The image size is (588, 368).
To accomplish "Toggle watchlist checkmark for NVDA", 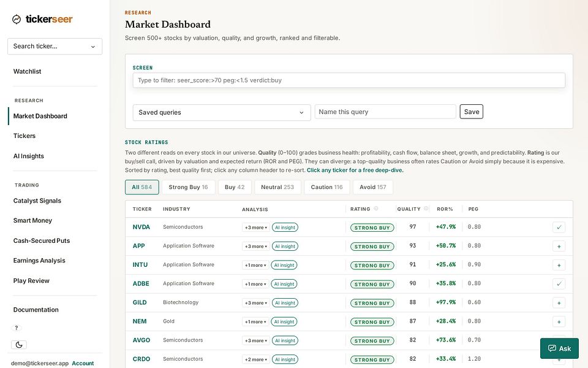I will pos(559,227).
